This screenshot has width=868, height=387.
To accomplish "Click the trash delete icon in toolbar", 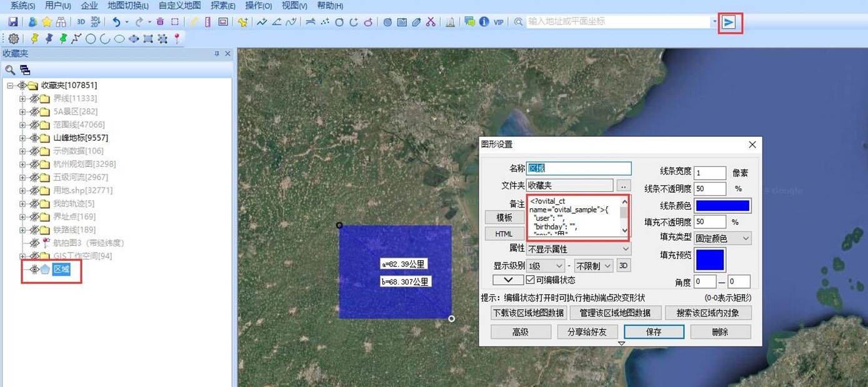I will (x=160, y=22).
